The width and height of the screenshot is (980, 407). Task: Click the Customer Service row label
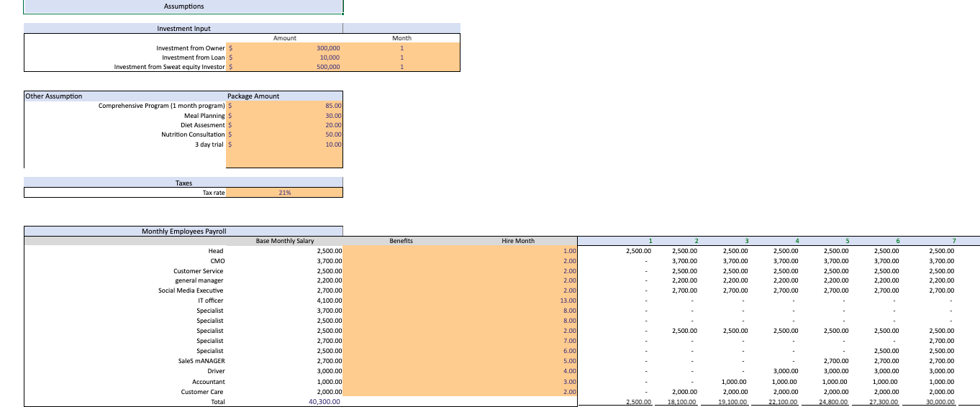tap(198, 271)
